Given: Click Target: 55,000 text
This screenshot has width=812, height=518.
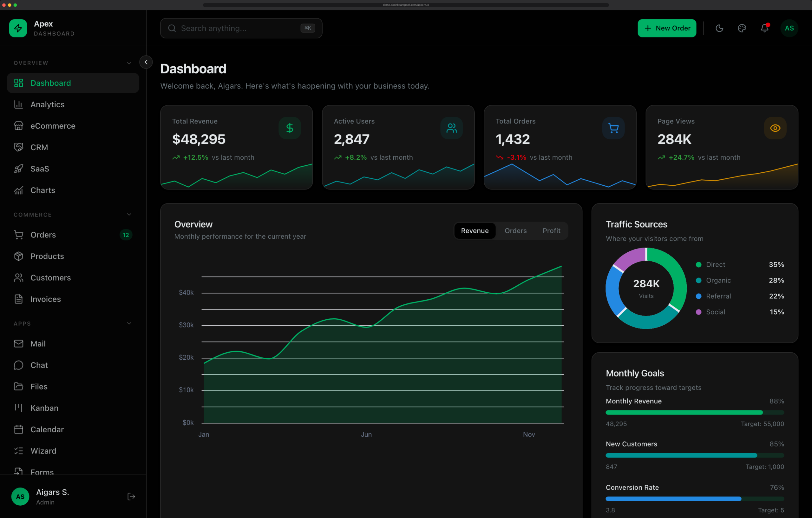Looking at the screenshot, I should pyautogui.click(x=762, y=424).
